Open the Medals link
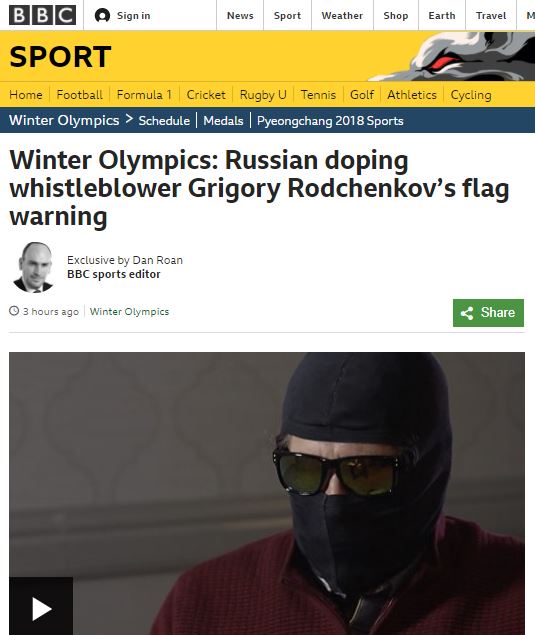The image size is (535, 635). tap(223, 121)
